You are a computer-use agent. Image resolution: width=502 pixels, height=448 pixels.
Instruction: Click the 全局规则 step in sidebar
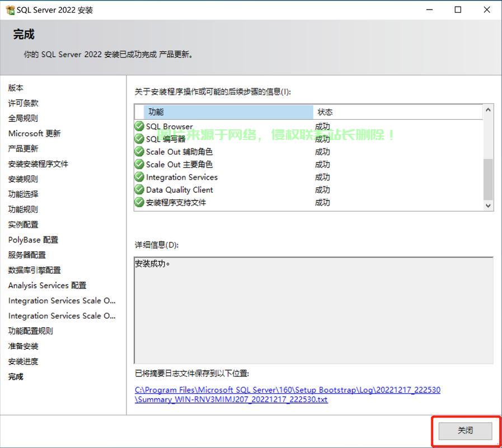point(23,118)
